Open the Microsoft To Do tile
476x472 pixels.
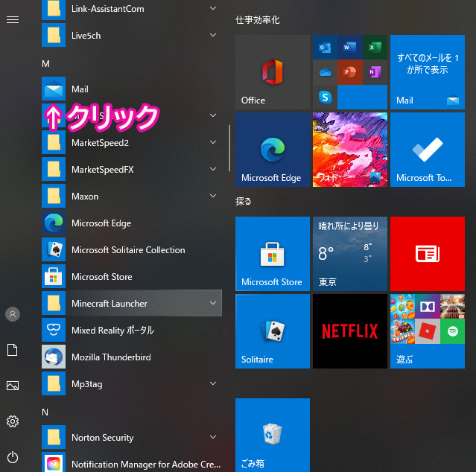pyautogui.click(x=428, y=150)
